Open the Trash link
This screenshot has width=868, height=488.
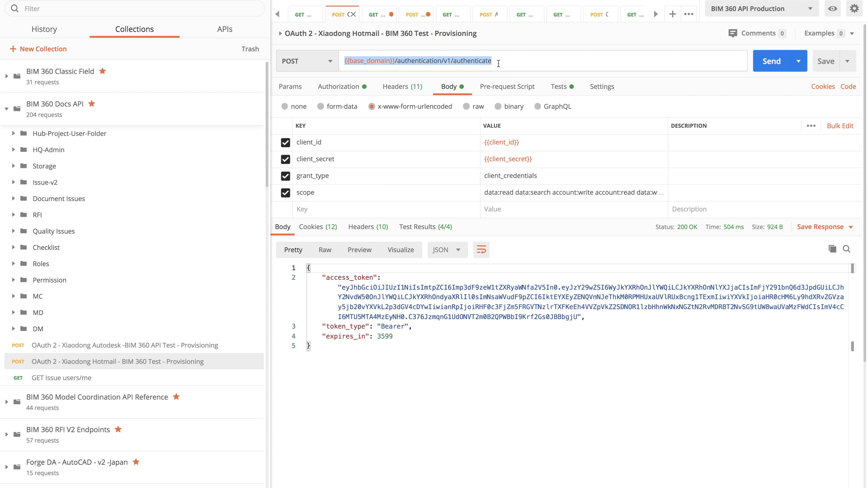(x=250, y=49)
